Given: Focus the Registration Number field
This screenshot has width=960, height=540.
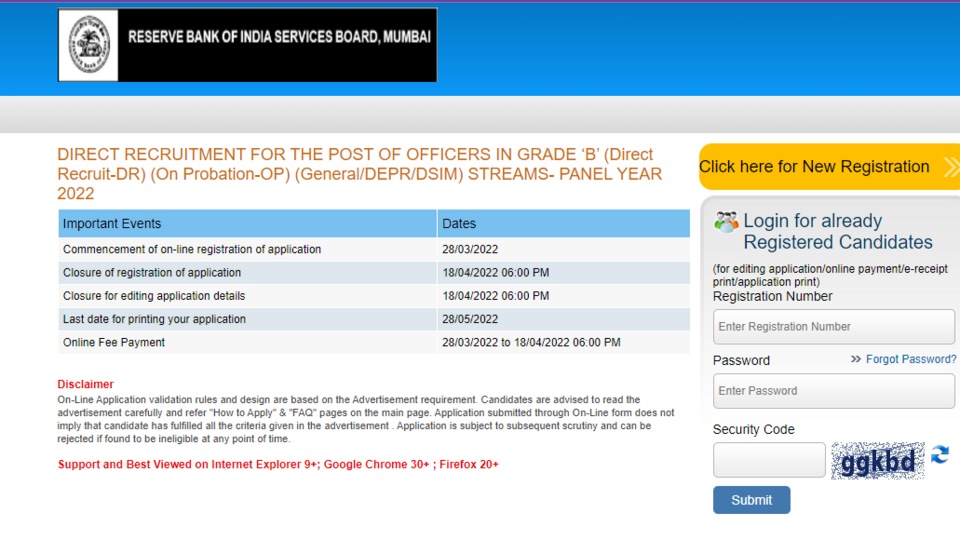Looking at the screenshot, I should (x=833, y=326).
